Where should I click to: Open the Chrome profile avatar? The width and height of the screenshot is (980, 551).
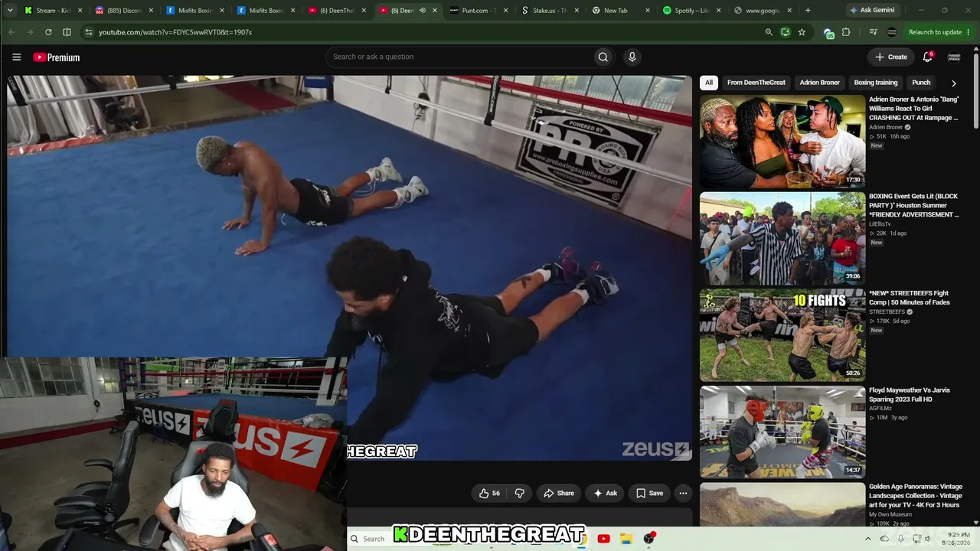[x=891, y=32]
